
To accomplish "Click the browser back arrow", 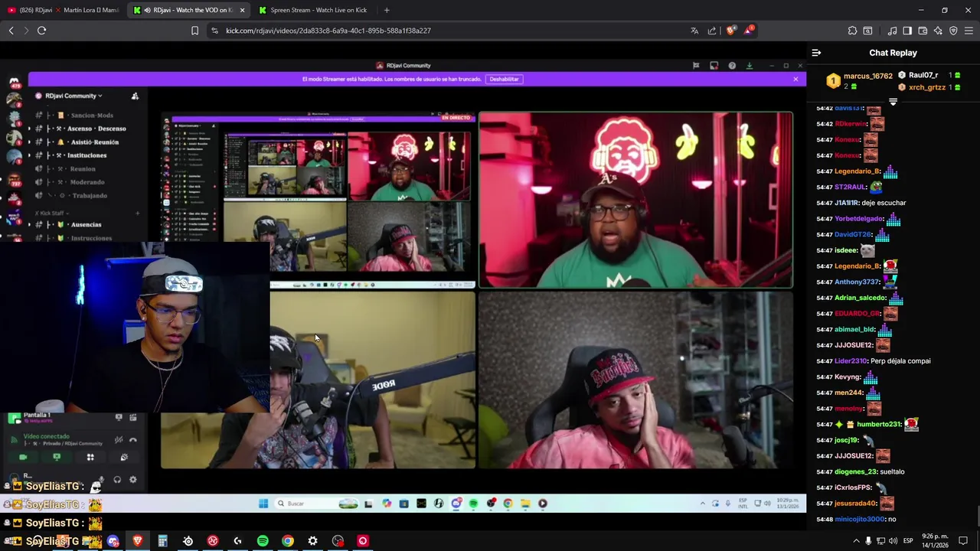I will point(11,31).
